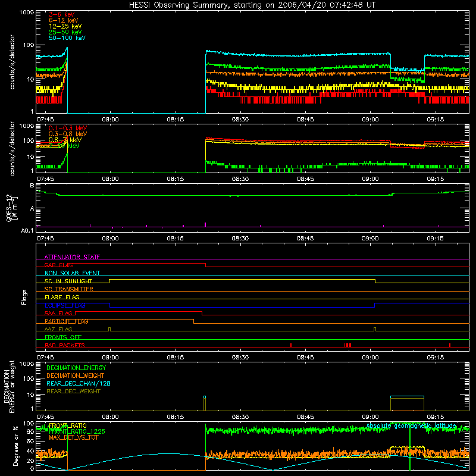Click the green "7-20 MeV" legend label
The height and width of the screenshot is (476, 476).
[64, 146]
